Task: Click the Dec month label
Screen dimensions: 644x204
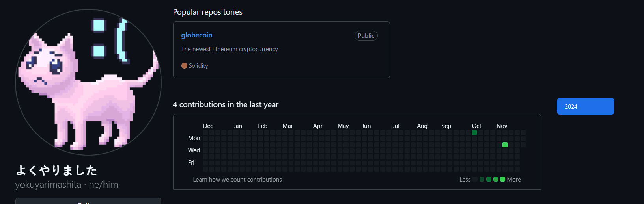Action: (x=208, y=126)
